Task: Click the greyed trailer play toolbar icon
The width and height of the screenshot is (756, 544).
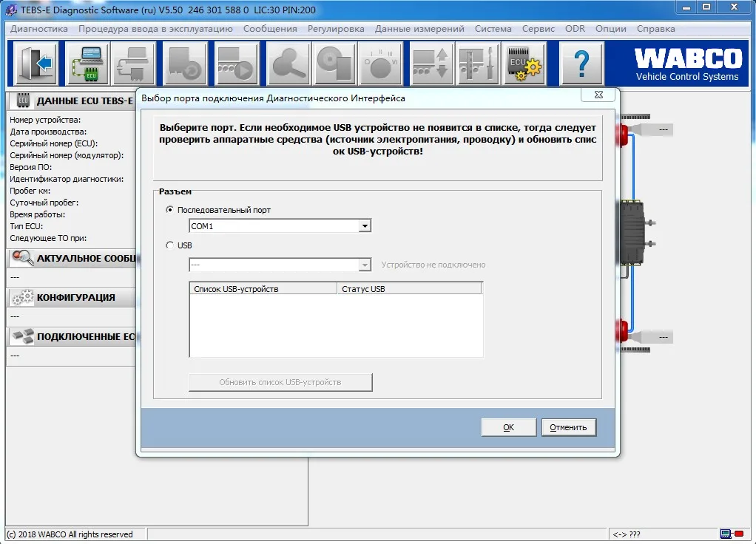Action: [236, 64]
